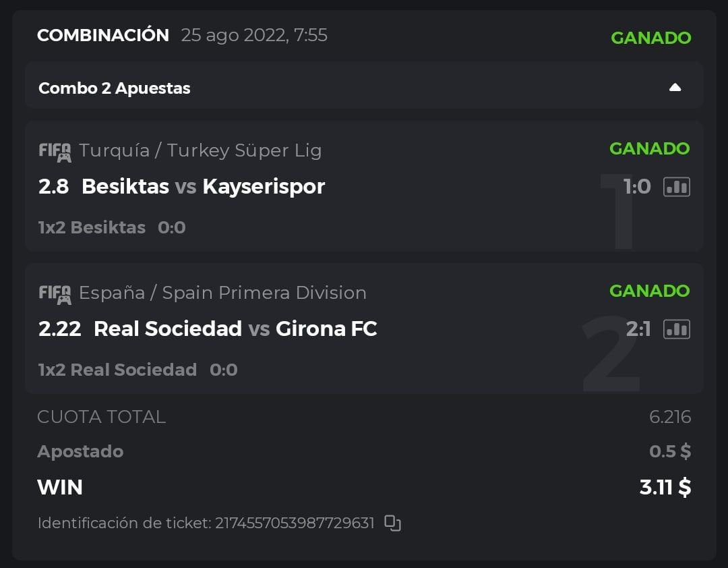728x568 pixels.
Task: Click the 1:0 final score
Action: click(x=637, y=186)
